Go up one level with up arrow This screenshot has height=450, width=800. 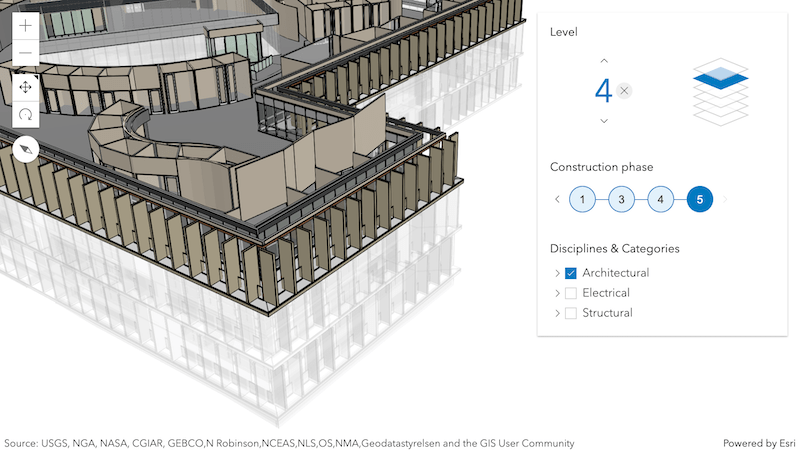coord(604,61)
